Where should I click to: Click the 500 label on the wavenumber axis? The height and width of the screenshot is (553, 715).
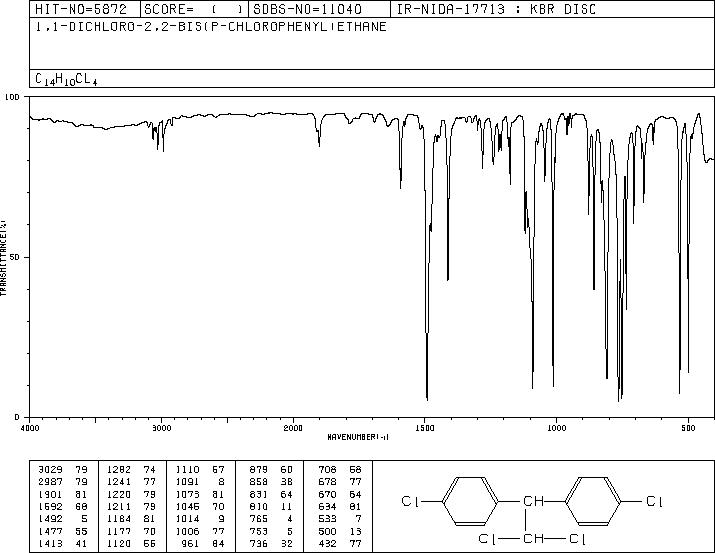pyautogui.click(x=688, y=428)
